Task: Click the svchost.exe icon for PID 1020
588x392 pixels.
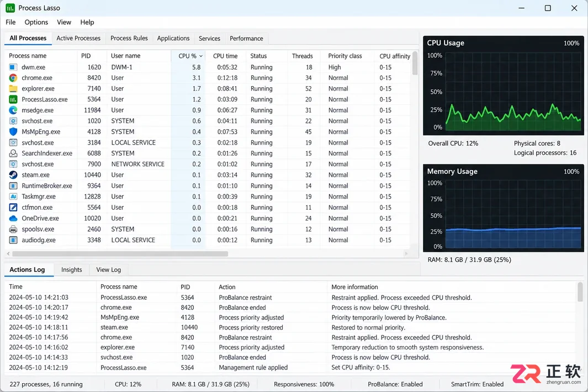Action: click(13, 121)
